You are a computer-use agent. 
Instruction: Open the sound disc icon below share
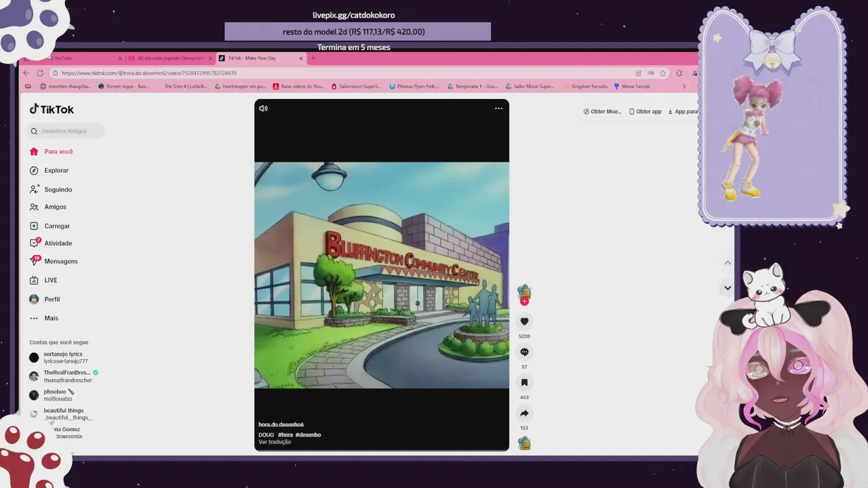point(524,443)
